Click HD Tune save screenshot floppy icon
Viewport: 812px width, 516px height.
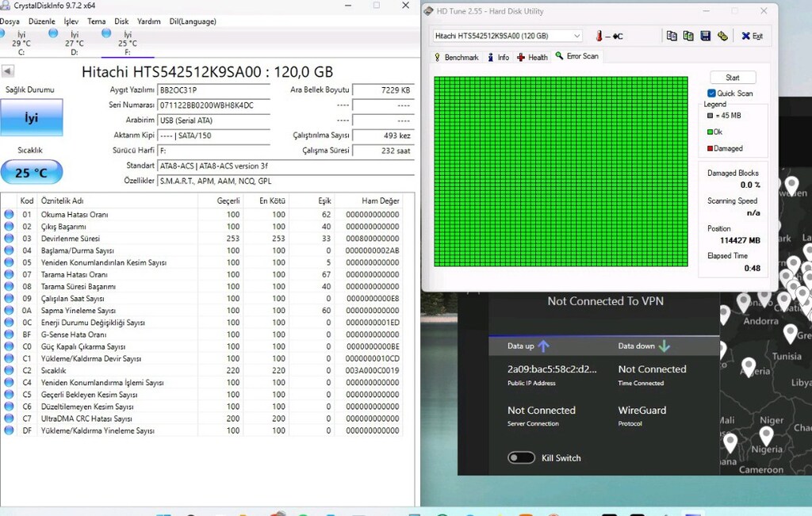click(x=705, y=36)
